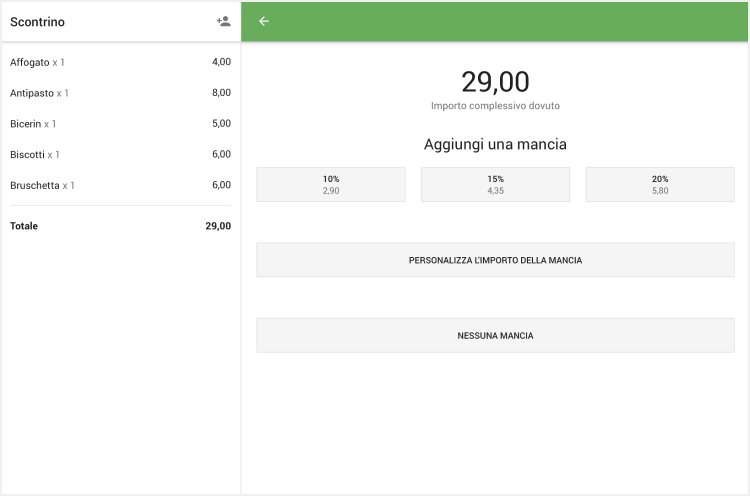Click the Aggiungi una mancia heading

click(495, 144)
